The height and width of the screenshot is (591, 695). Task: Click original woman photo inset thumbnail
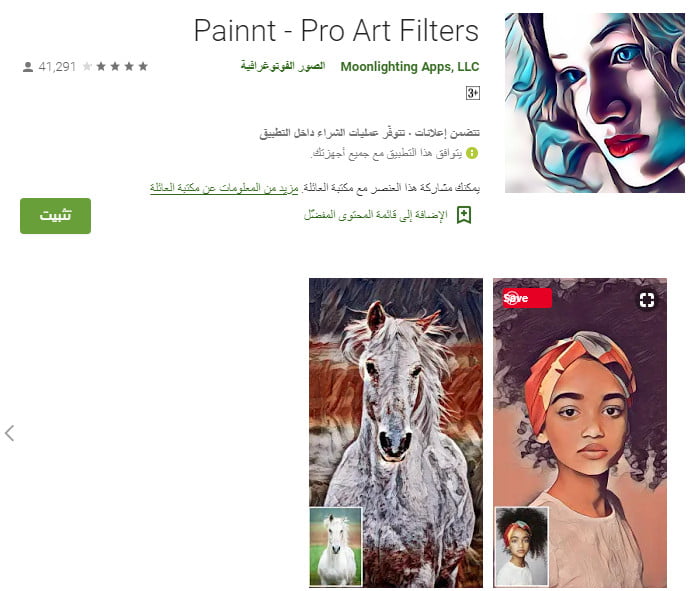521,547
